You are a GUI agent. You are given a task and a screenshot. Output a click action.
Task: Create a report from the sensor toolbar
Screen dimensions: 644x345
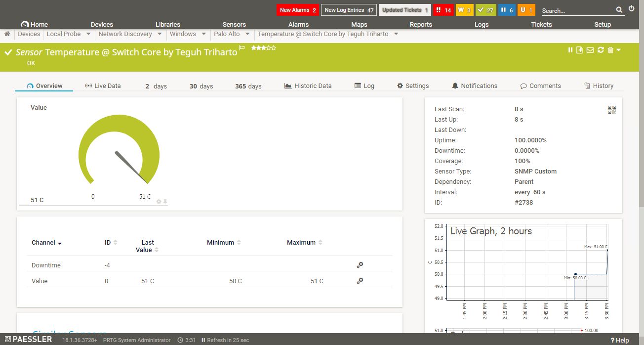tap(579, 49)
